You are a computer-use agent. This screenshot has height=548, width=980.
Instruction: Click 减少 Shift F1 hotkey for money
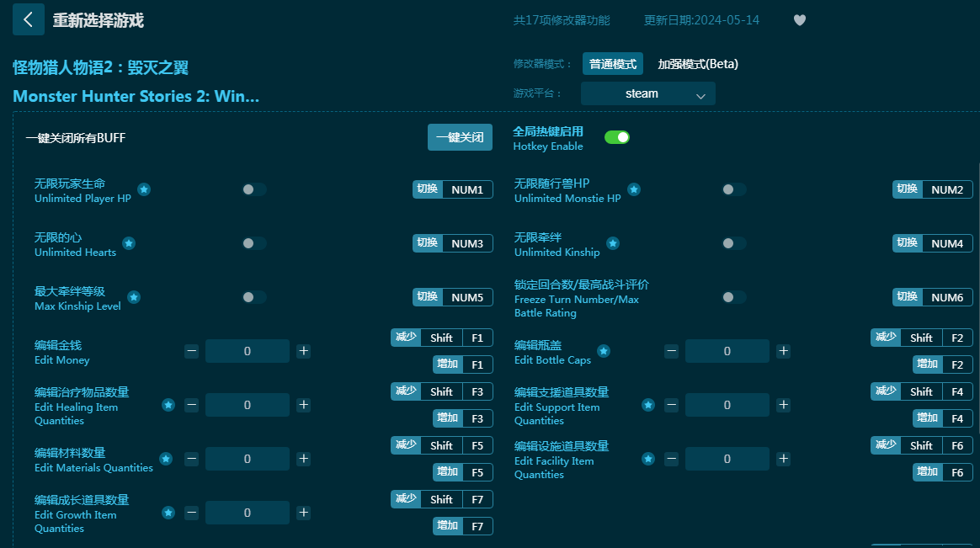442,338
